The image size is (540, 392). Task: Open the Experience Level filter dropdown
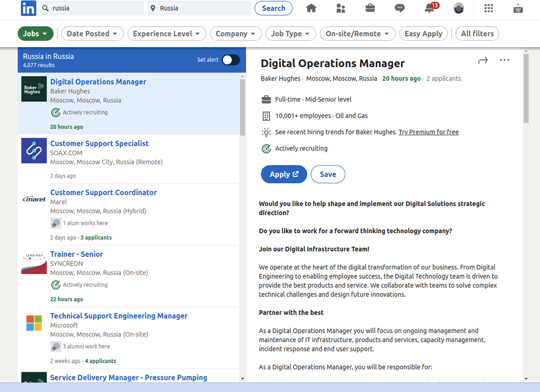[166, 34]
